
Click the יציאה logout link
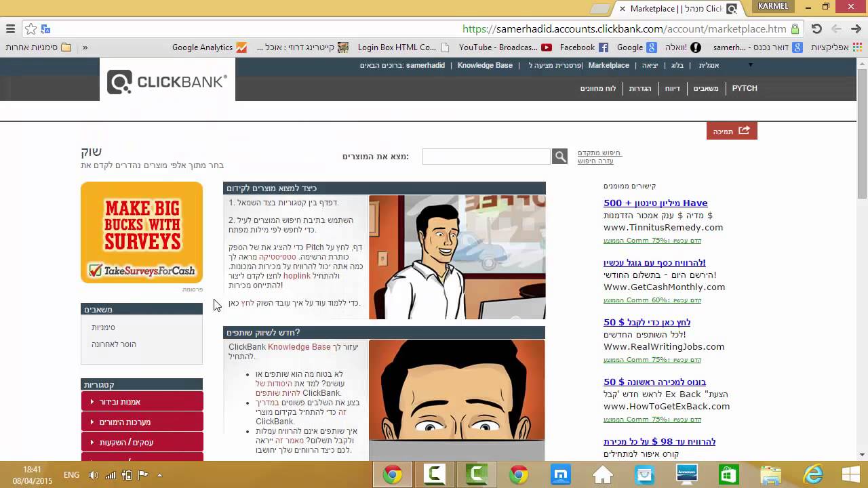point(650,65)
